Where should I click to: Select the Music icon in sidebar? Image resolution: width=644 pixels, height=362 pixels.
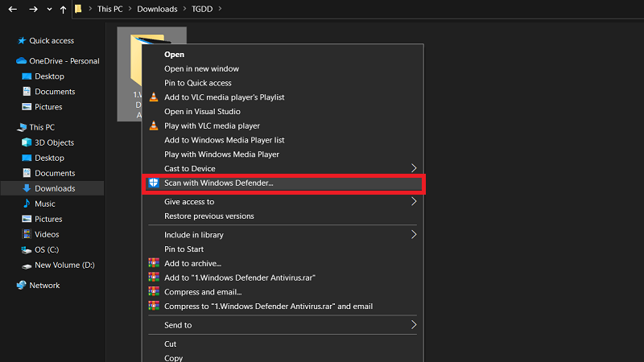pyautogui.click(x=27, y=204)
